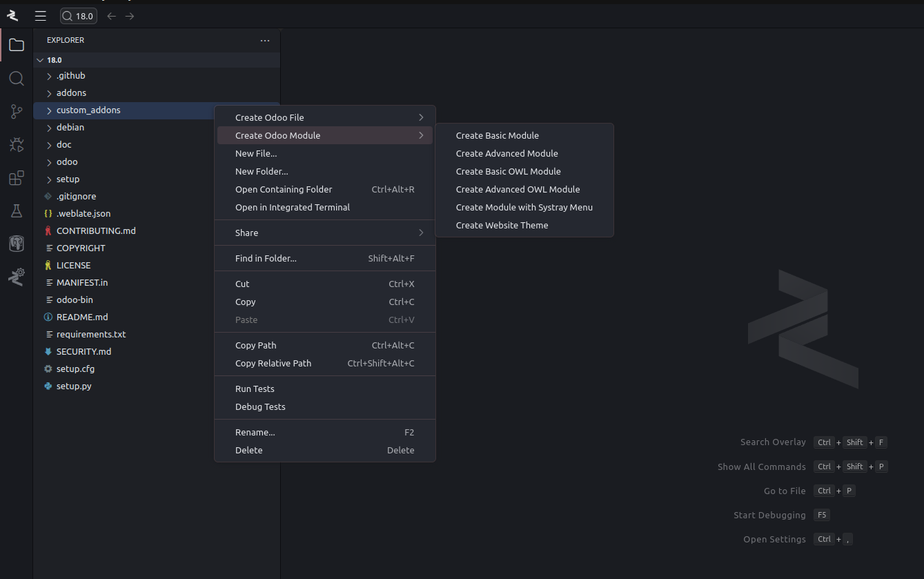Open the README.md file
This screenshot has width=924, height=579.
(82, 317)
